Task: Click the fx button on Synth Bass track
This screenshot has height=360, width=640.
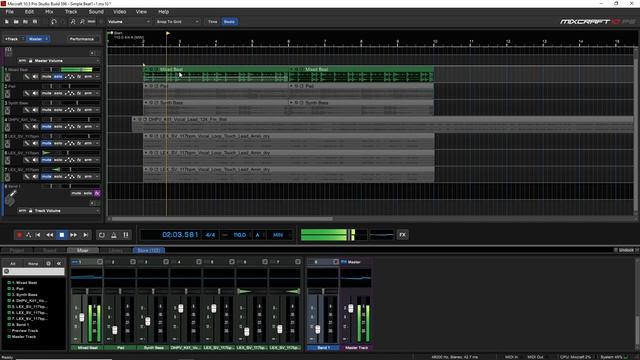Action: pos(79,110)
